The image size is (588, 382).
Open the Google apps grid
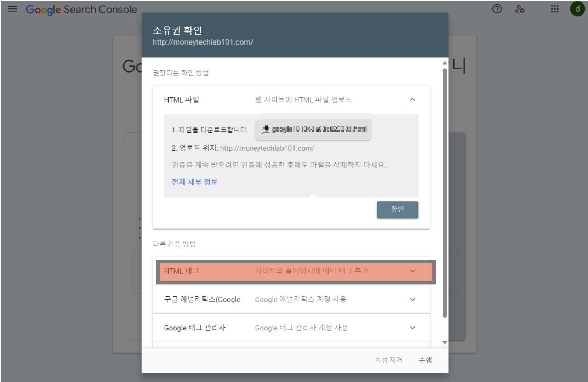pos(555,9)
